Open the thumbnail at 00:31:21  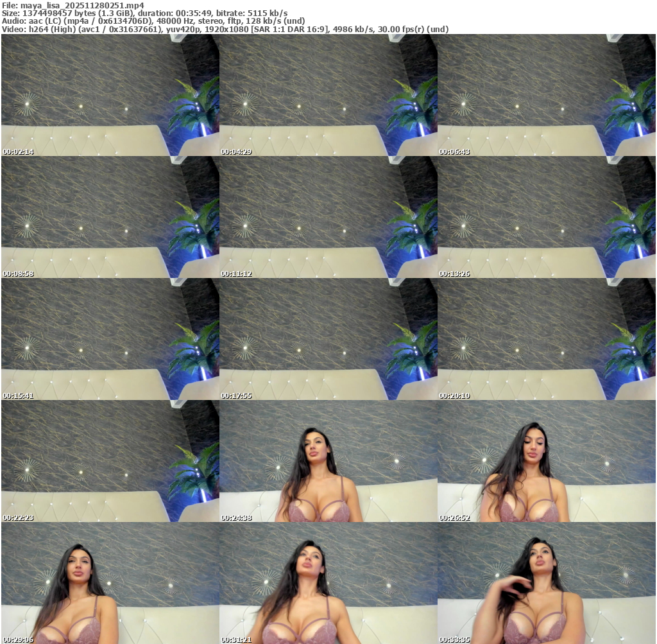pos(328,583)
